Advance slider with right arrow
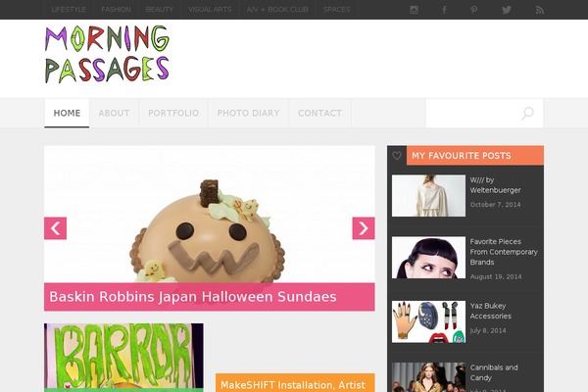 pos(364,228)
